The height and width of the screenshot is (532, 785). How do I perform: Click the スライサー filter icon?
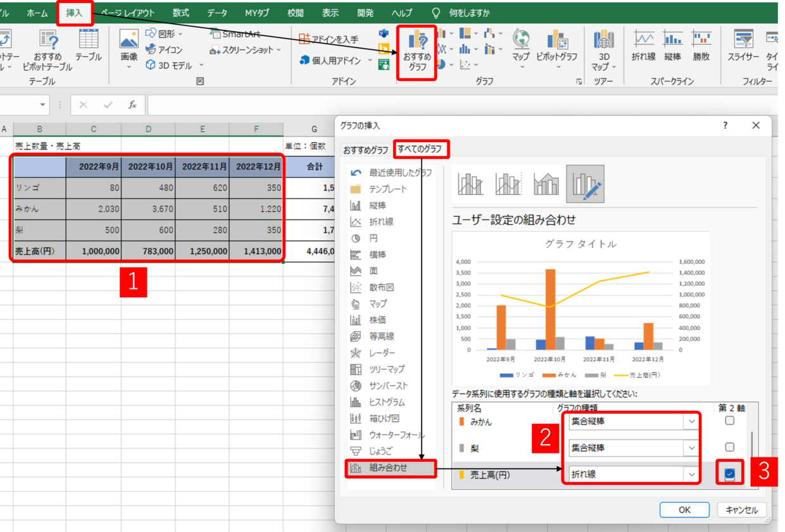pyautogui.click(x=743, y=46)
